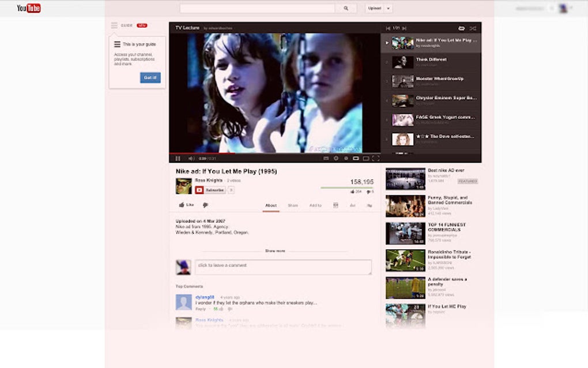Screen dimensions: 588x368
Task: Downvote dylang88's comment thumbs-down icon
Action: 230,309
